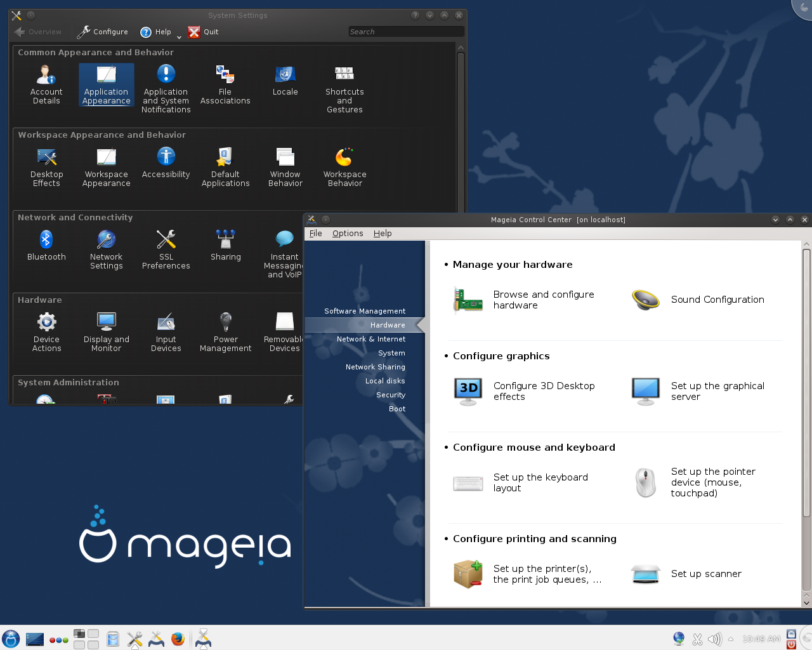This screenshot has width=812, height=650.
Task: Select the Network Sharing category
Action: (x=375, y=367)
